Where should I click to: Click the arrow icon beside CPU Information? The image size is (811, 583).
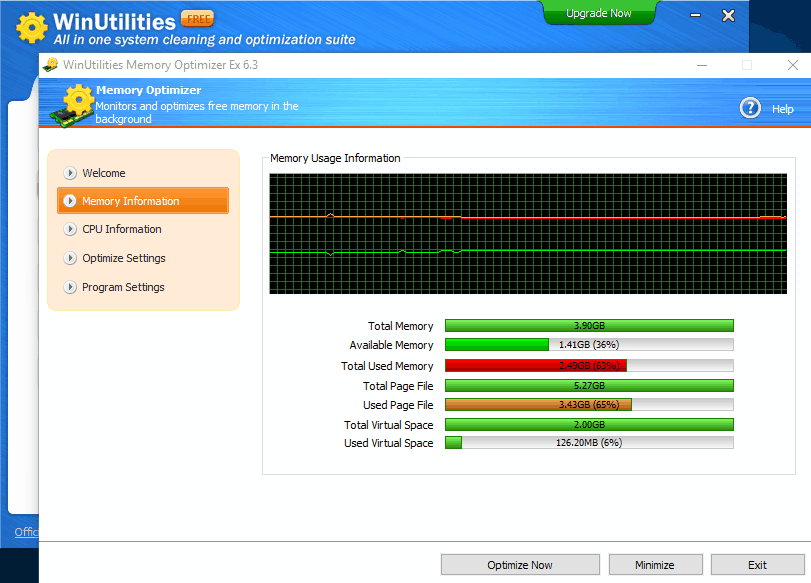[x=70, y=229]
